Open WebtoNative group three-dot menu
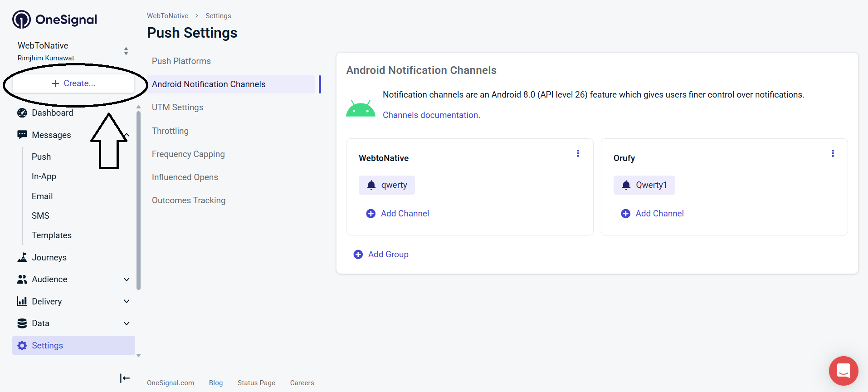 tap(578, 153)
